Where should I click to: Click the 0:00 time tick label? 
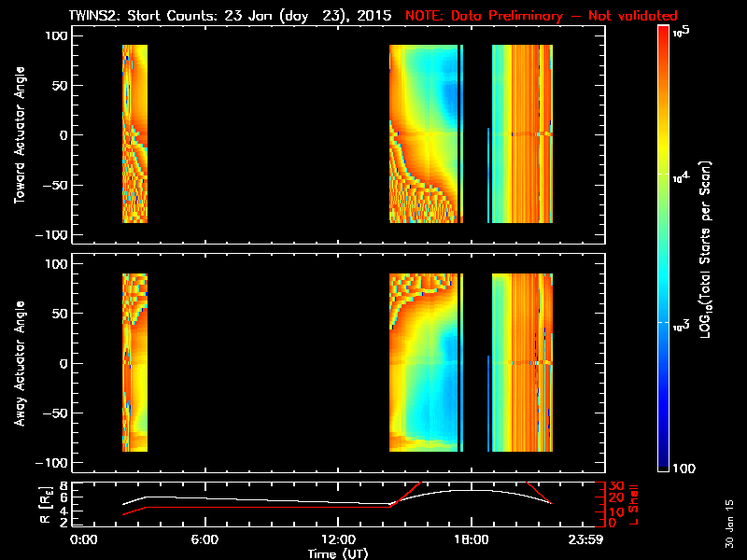[84, 540]
